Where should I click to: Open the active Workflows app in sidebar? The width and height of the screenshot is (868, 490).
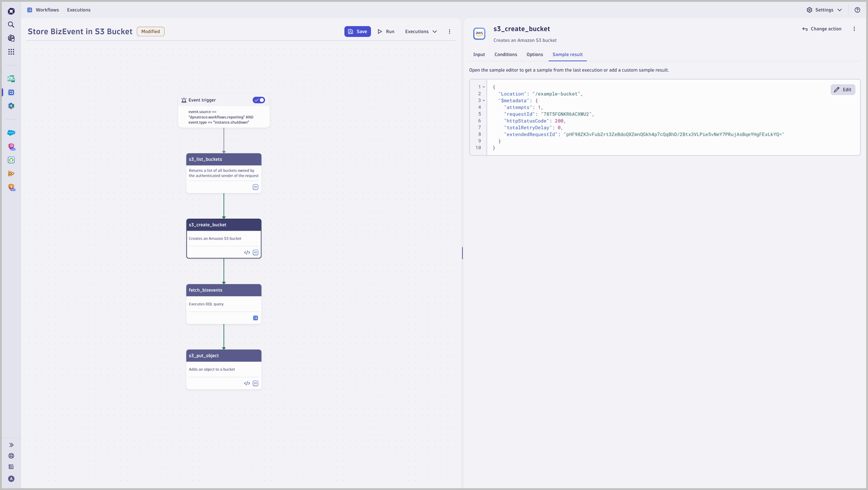[11, 92]
